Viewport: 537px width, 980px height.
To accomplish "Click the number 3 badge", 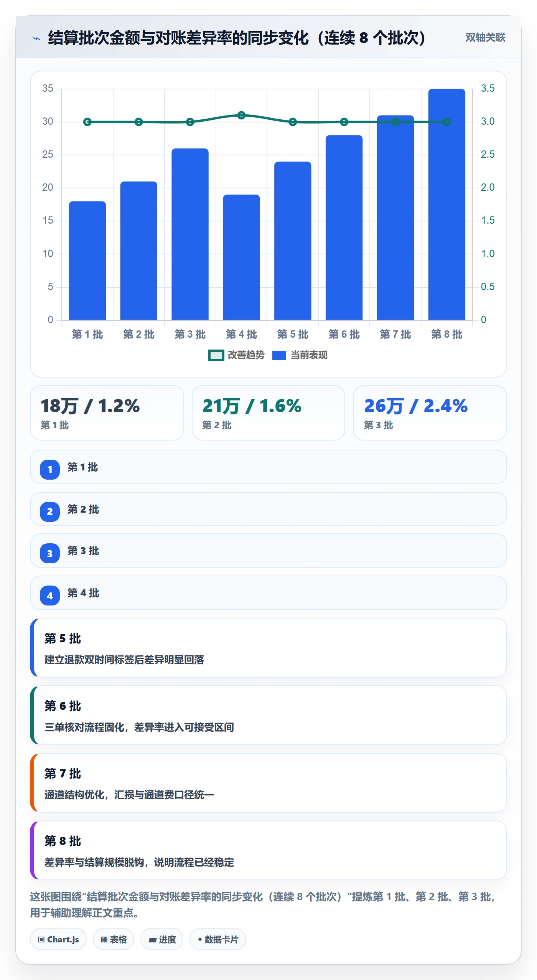I will coord(50,554).
